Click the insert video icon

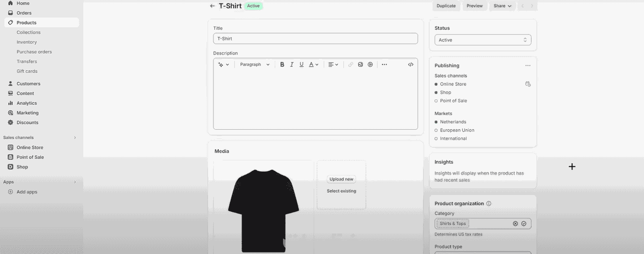pos(370,64)
